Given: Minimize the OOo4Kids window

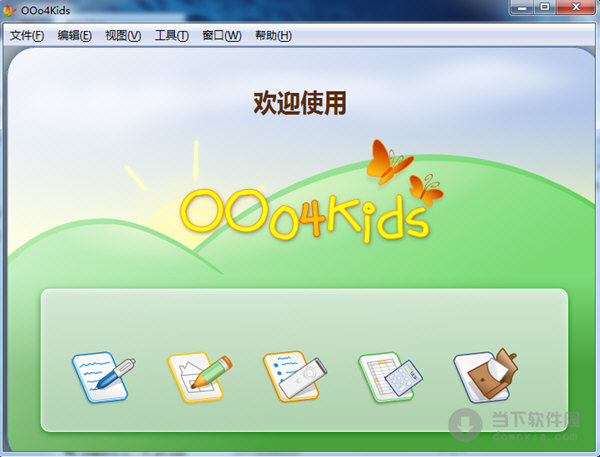Looking at the screenshot, I should pyautogui.click(x=522, y=7).
